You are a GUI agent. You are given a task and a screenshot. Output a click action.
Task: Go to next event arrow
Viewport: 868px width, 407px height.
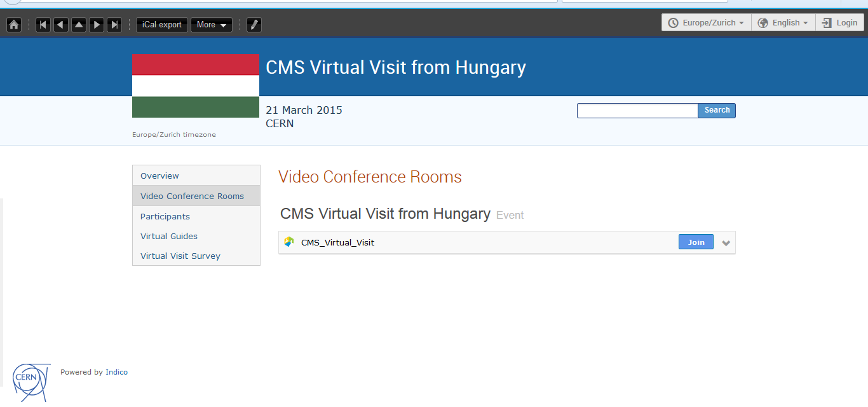tap(97, 25)
